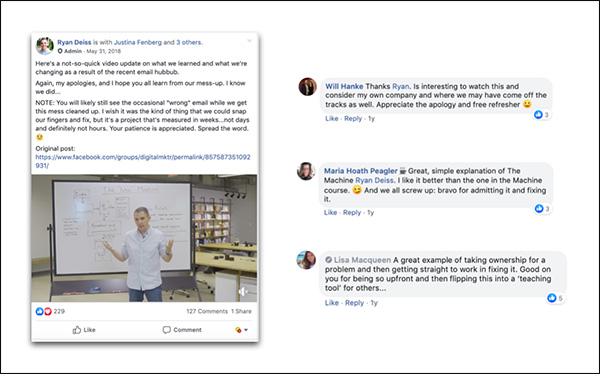The width and height of the screenshot is (600, 374).
Task: Click the badge icon beside Maria Hoath Peagler
Action: pyautogui.click(x=403, y=171)
